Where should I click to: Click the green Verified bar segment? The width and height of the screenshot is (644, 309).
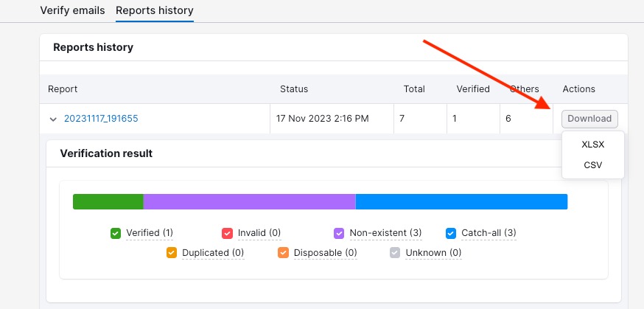click(x=108, y=202)
